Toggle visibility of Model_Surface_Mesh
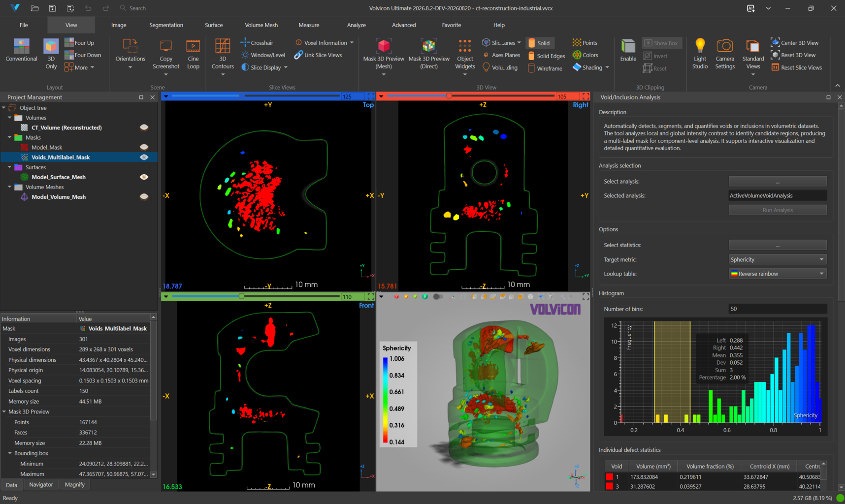 144,177
